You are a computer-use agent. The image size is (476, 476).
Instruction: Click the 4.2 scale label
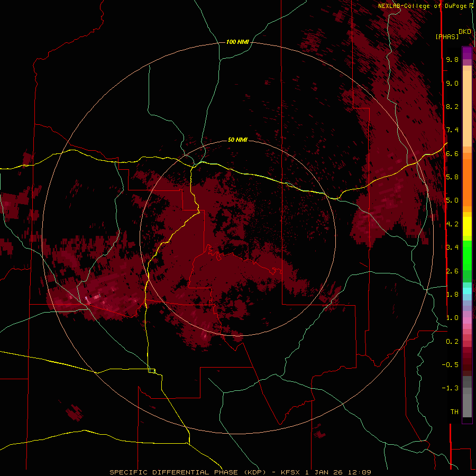pyautogui.click(x=452, y=224)
